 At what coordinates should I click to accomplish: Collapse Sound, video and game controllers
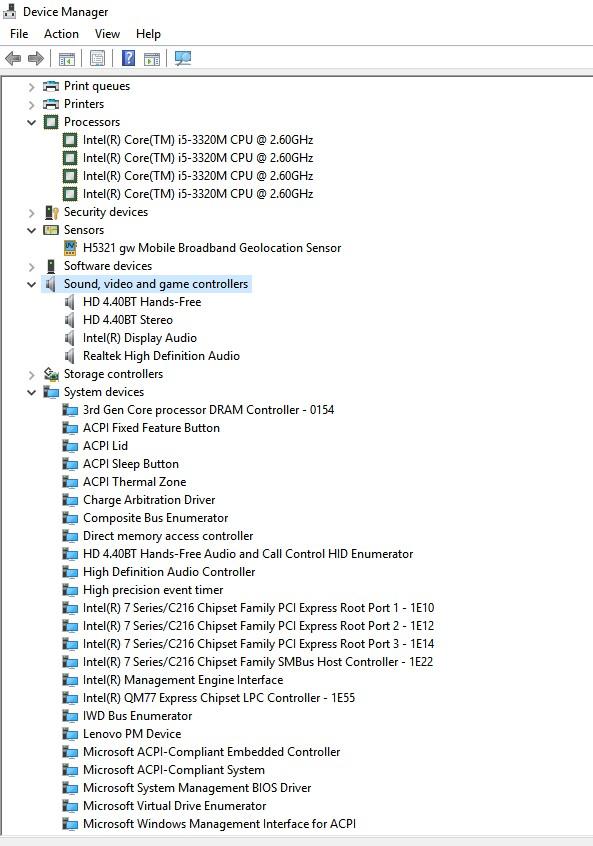(31, 284)
